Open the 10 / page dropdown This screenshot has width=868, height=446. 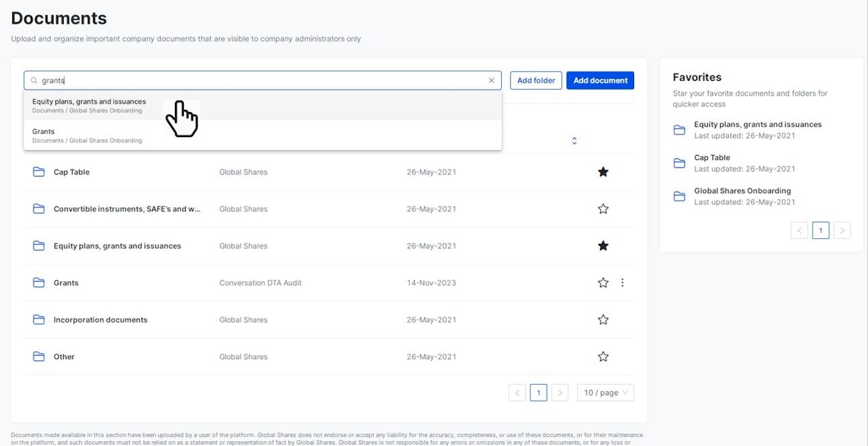point(606,392)
